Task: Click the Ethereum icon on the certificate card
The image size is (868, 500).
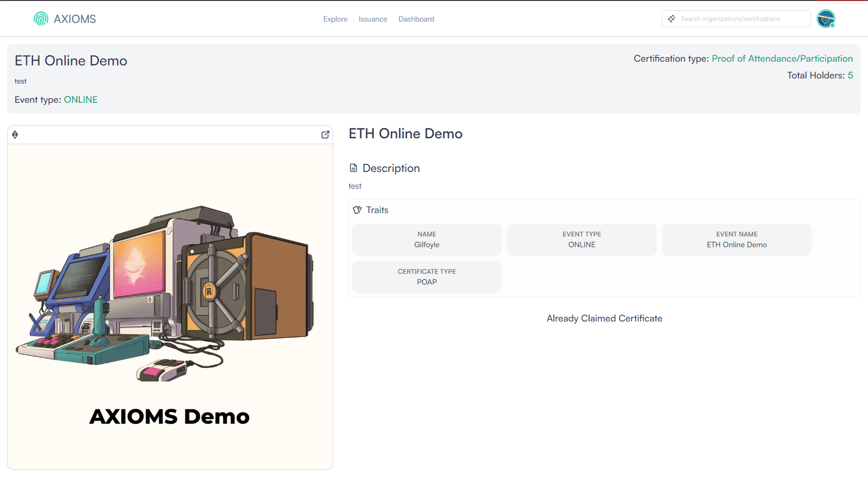Action: click(x=14, y=135)
